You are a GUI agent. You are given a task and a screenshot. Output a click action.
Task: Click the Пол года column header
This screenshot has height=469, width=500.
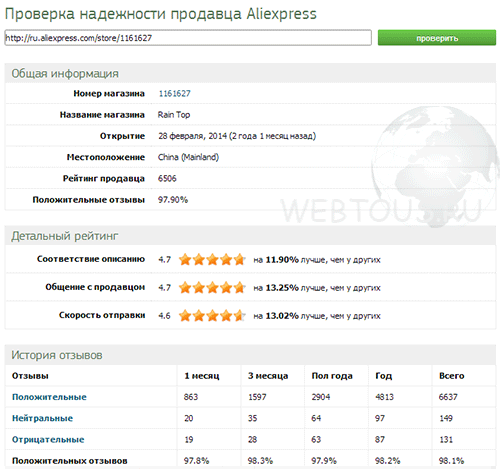tap(332, 376)
